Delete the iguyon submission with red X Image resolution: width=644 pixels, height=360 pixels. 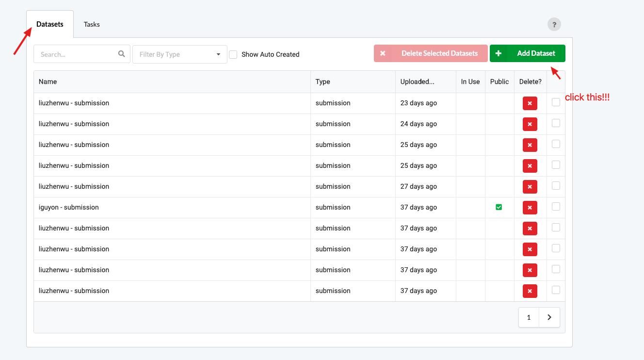[530, 208]
